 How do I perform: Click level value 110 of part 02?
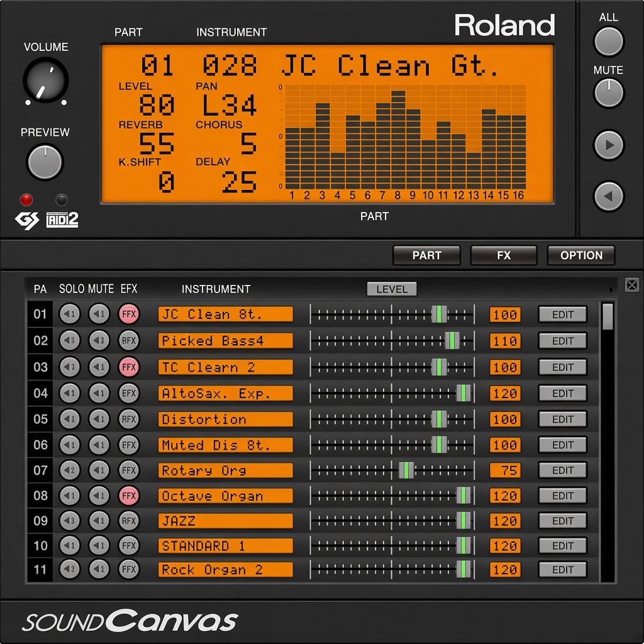(505, 341)
